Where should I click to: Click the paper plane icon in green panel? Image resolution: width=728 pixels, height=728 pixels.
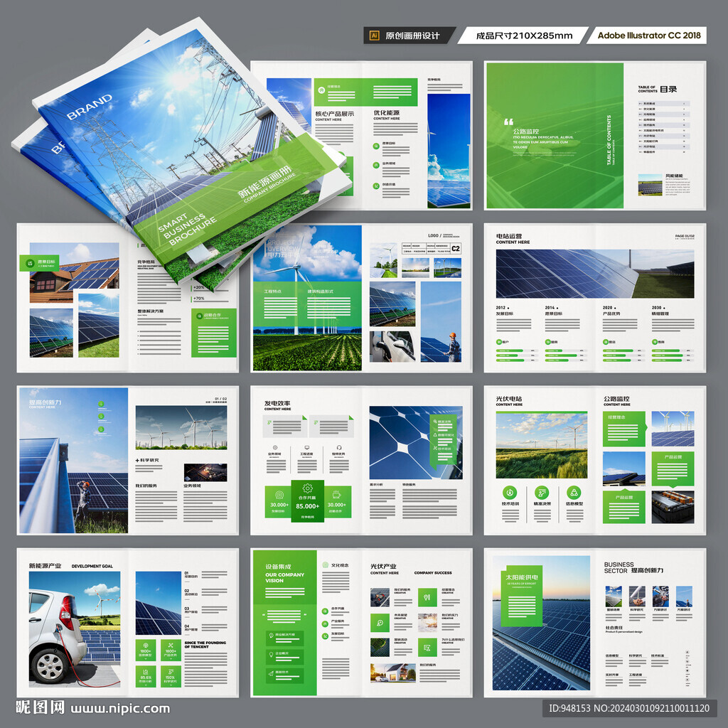tap(271, 673)
